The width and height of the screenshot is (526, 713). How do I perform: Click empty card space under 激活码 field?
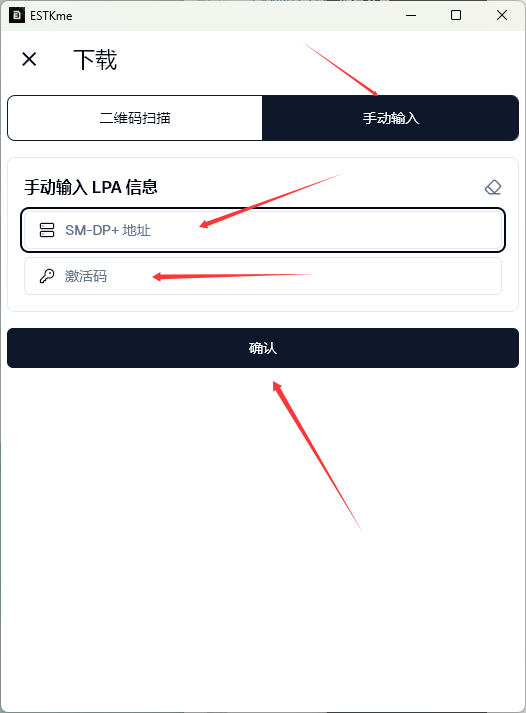coord(263,303)
